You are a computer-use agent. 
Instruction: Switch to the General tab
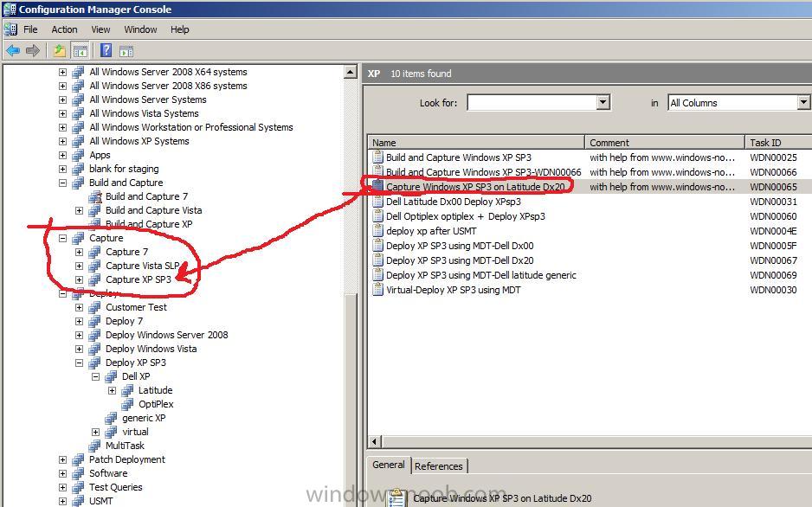tap(389, 465)
